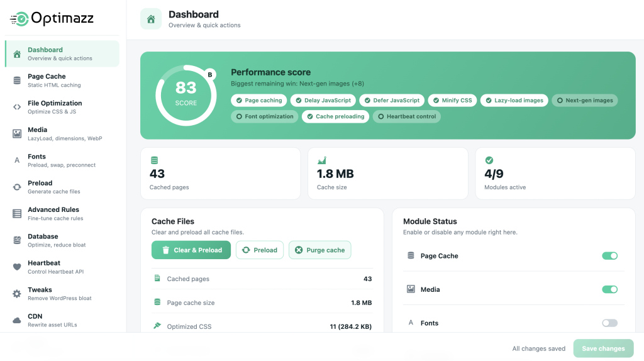Open the Dashboard menu item

click(x=62, y=54)
